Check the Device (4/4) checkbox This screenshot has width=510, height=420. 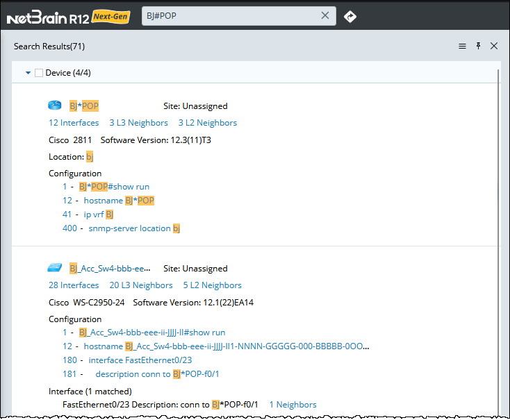tap(39, 73)
